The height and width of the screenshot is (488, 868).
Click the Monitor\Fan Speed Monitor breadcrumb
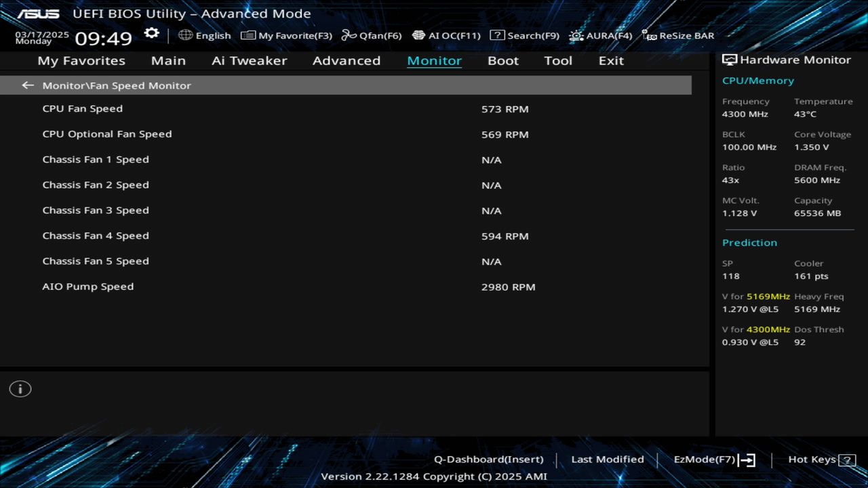[117, 85]
